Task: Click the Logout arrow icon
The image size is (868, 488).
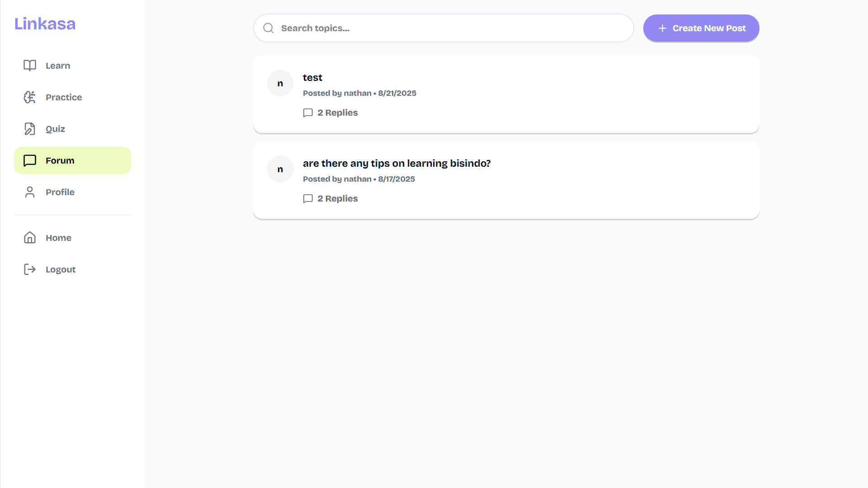Action: pos(29,269)
